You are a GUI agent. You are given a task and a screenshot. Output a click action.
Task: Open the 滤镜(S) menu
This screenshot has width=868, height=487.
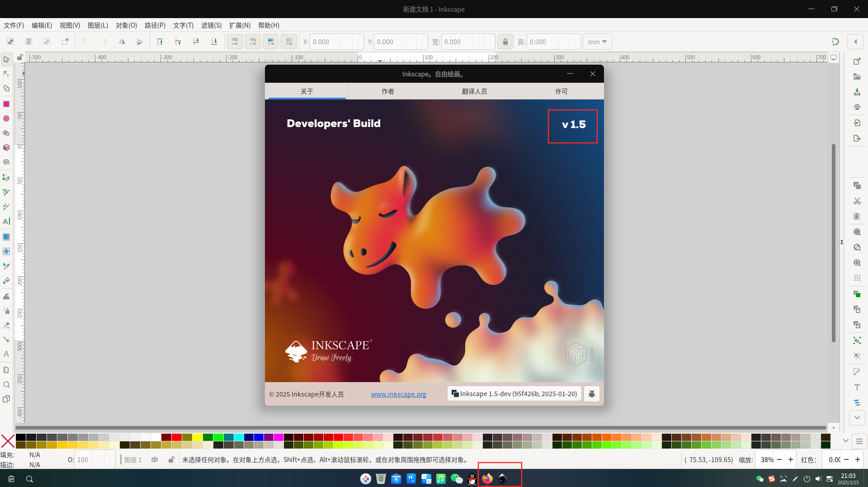[x=212, y=25]
